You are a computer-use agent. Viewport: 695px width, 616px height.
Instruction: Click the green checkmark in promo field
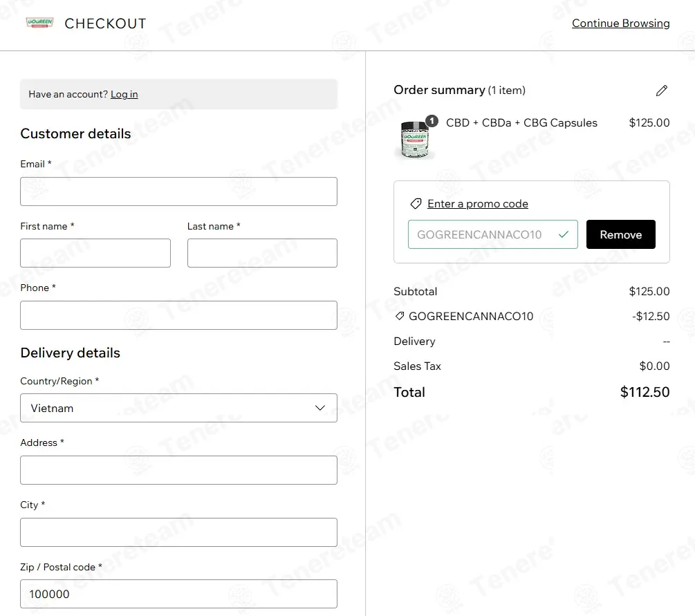point(563,234)
